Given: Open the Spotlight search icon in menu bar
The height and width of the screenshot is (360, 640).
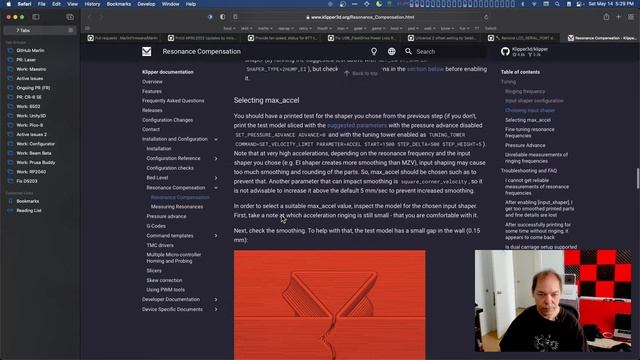Looking at the screenshot, I should (557, 4).
